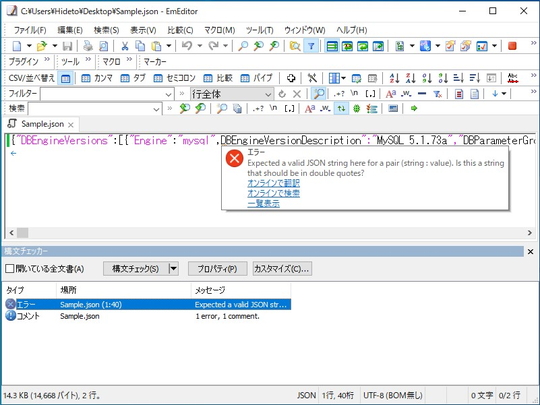Open the ヘルプ(H) menu
The height and width of the screenshot is (405, 540).
pos(352,30)
